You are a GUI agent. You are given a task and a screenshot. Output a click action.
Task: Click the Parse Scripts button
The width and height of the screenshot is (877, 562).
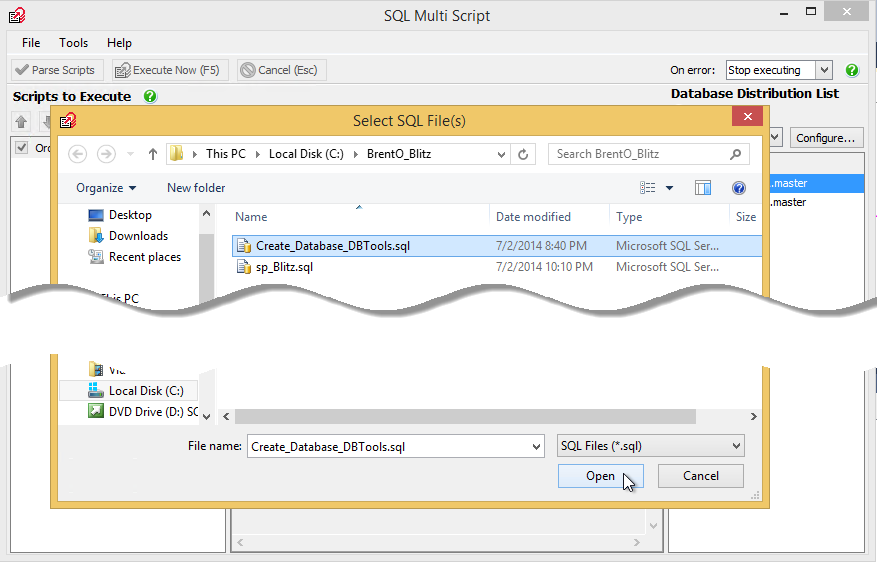click(x=57, y=70)
